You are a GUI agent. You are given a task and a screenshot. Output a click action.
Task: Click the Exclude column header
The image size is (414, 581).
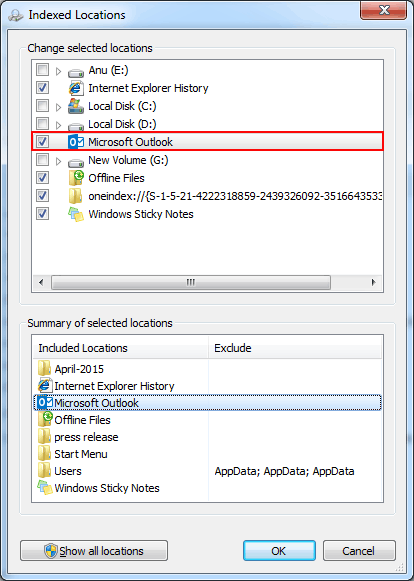pyautogui.click(x=295, y=348)
